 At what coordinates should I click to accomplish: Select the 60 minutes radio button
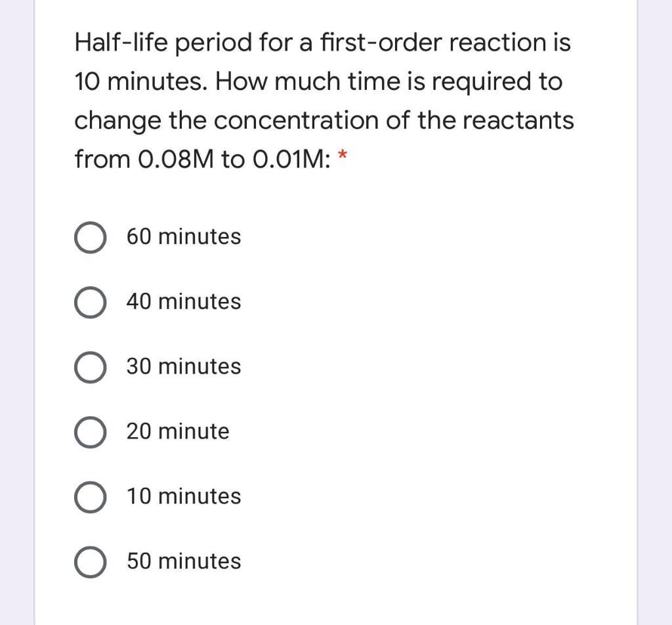pos(91,238)
